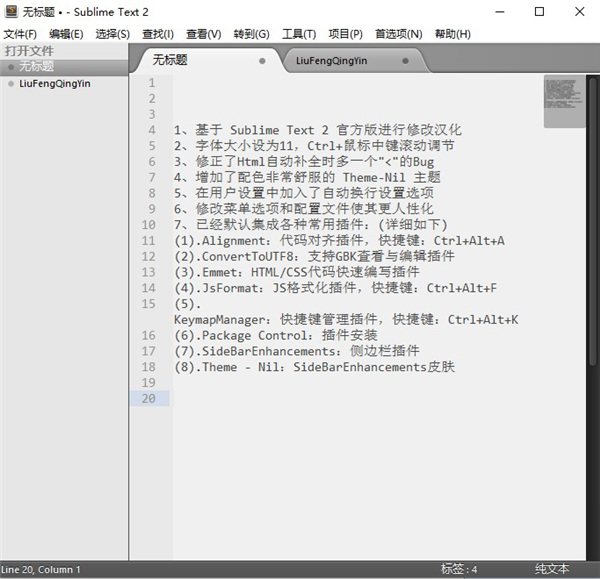Image resolution: width=600 pixels, height=579 pixels.
Task: Click the vertical scrollbar thumb
Action: [x=593, y=222]
